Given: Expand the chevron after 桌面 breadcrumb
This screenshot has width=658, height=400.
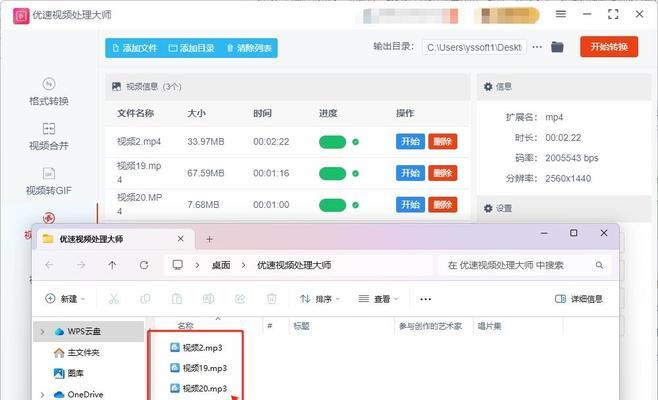Looking at the screenshot, I should tap(243, 265).
